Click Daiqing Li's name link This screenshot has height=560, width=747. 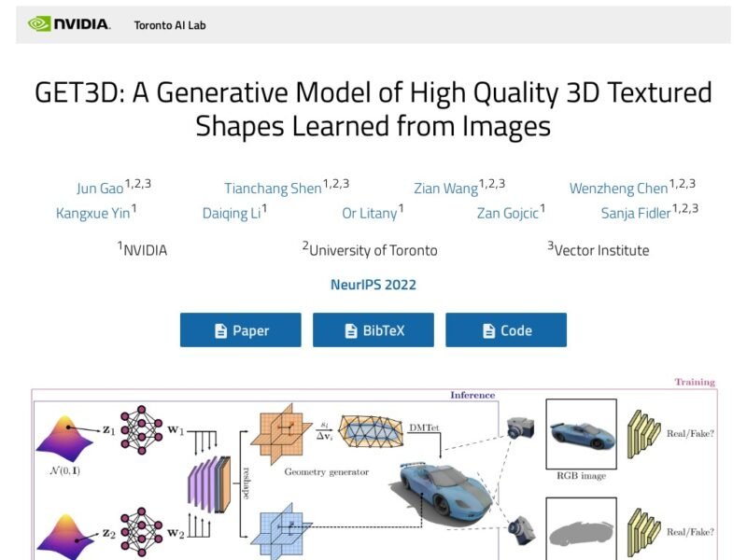pos(232,214)
